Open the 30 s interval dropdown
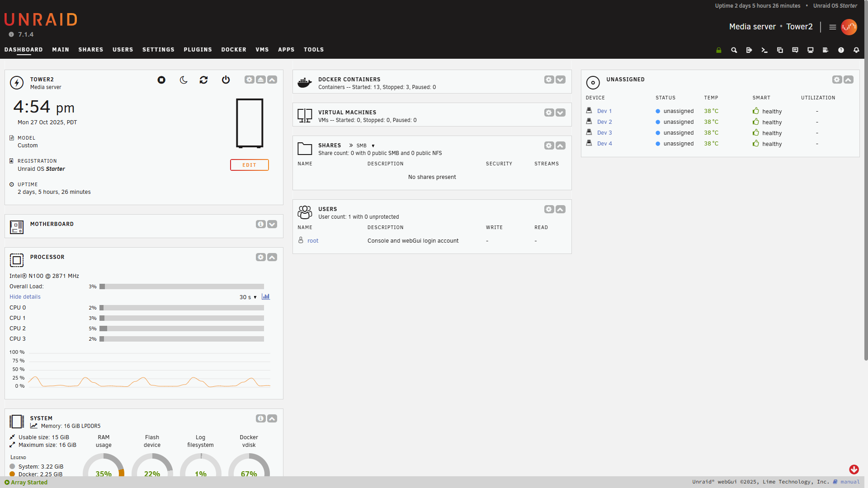868x488 pixels. pos(248,297)
